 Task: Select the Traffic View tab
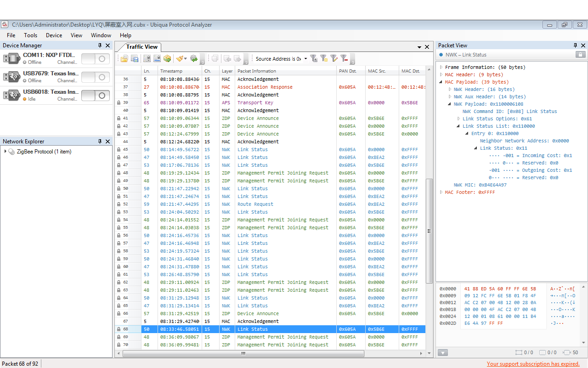[141, 47]
